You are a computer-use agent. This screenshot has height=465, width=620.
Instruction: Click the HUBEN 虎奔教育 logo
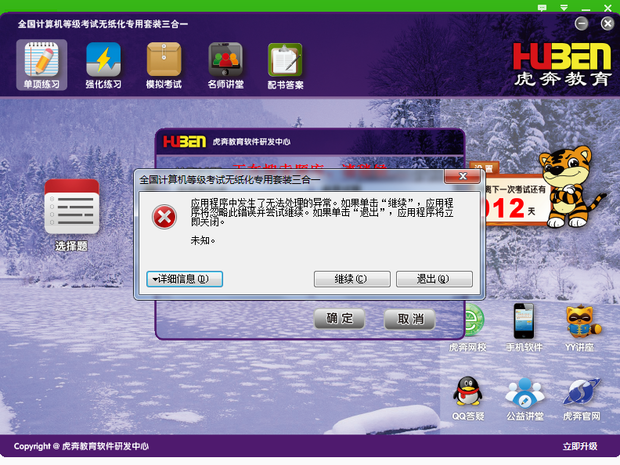tap(562, 64)
